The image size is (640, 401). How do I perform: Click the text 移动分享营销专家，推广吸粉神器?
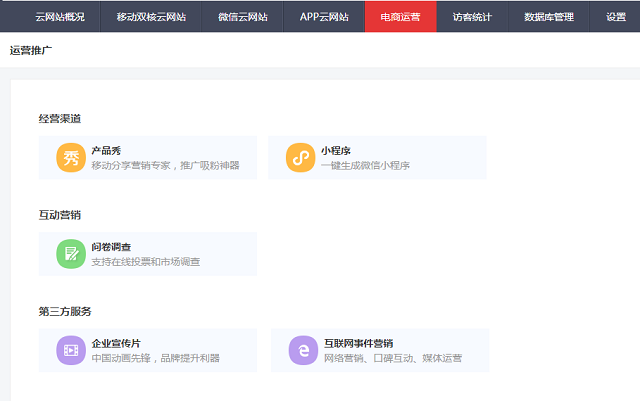coord(165,165)
